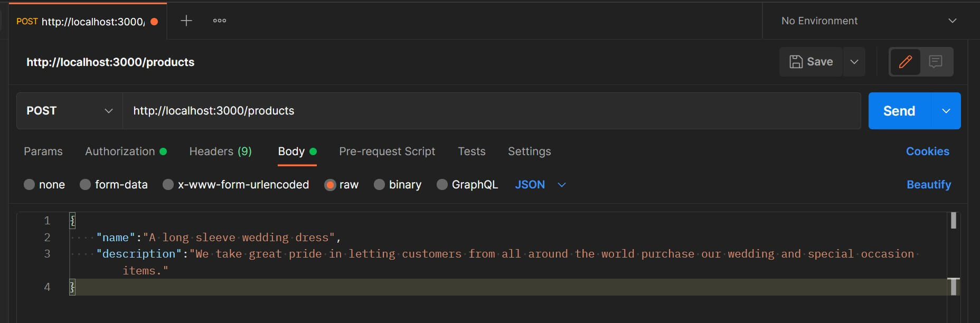Select the Body tab
The width and height of the screenshot is (980, 323).
(297, 151)
